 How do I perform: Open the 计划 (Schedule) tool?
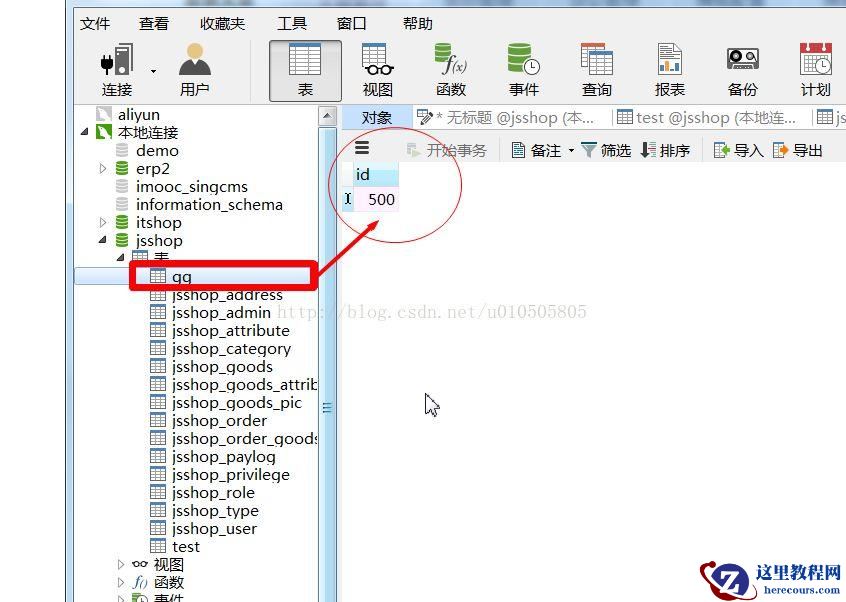click(x=813, y=68)
